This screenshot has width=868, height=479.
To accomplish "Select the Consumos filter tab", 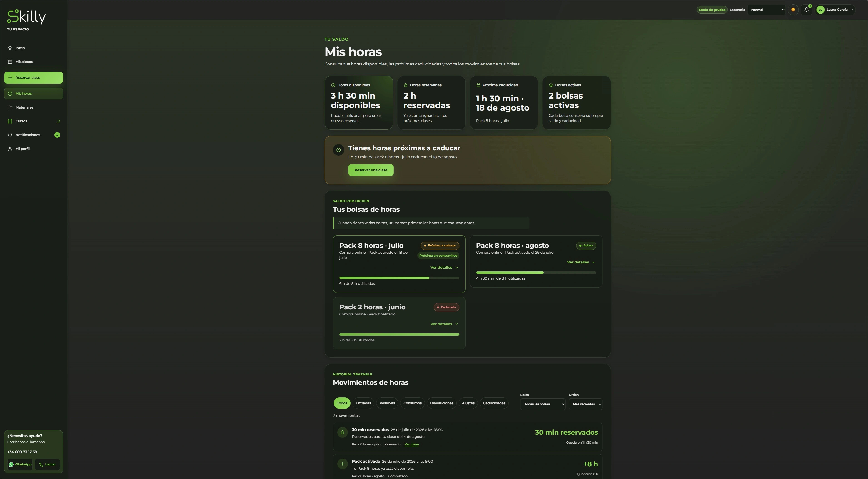I will [413, 403].
